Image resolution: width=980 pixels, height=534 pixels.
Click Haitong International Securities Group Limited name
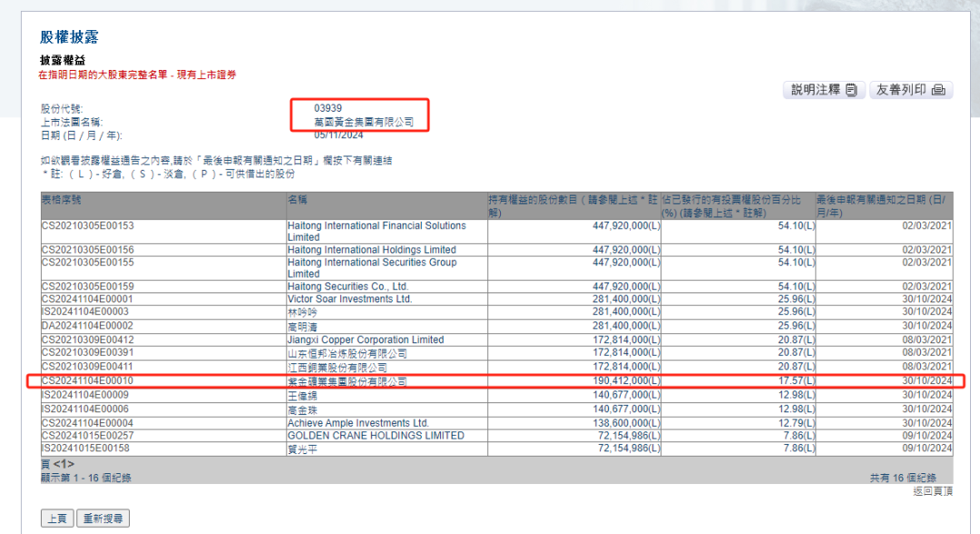[x=372, y=268]
